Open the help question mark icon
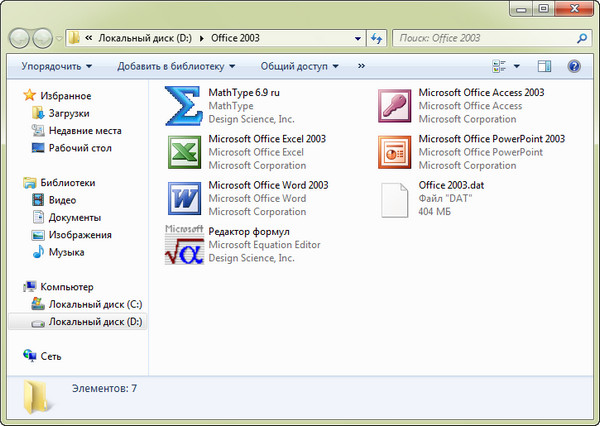Viewport: 600px width, 426px height. [574, 67]
